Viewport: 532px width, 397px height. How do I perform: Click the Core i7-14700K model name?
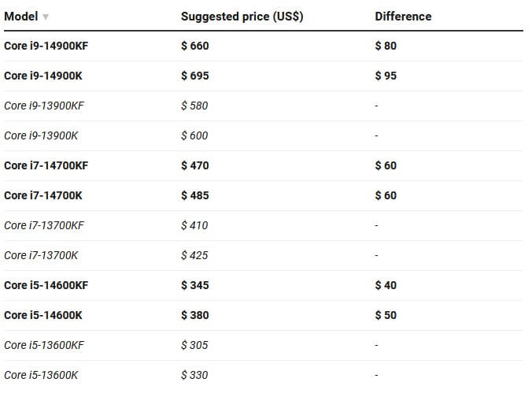click(42, 195)
